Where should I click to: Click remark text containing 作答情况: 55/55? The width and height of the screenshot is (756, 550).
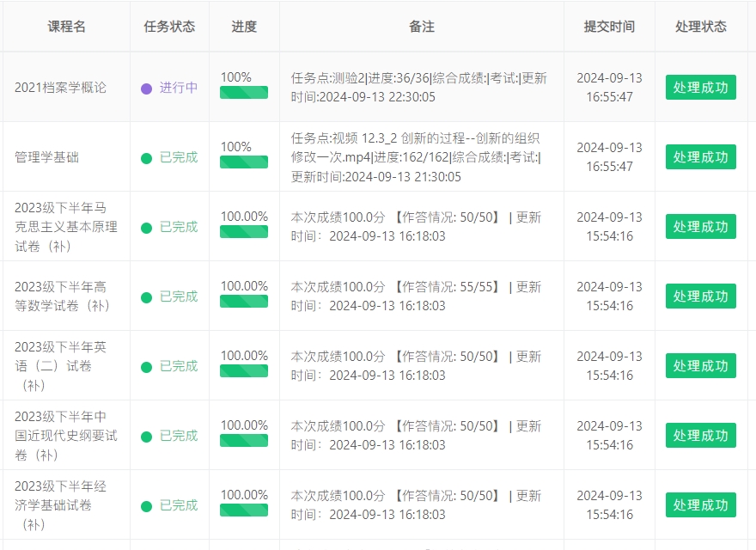416,287
